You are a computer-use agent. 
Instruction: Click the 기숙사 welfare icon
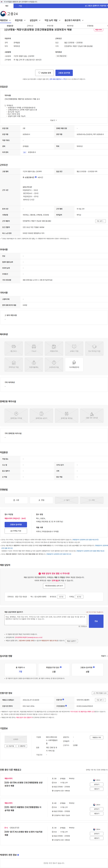pos(34,348)
